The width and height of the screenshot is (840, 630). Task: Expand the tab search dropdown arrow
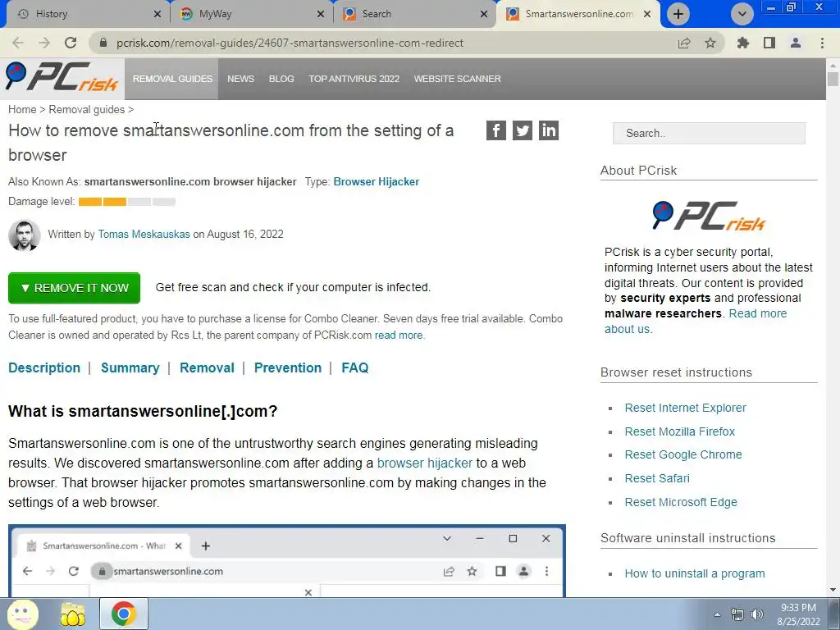pos(742,14)
